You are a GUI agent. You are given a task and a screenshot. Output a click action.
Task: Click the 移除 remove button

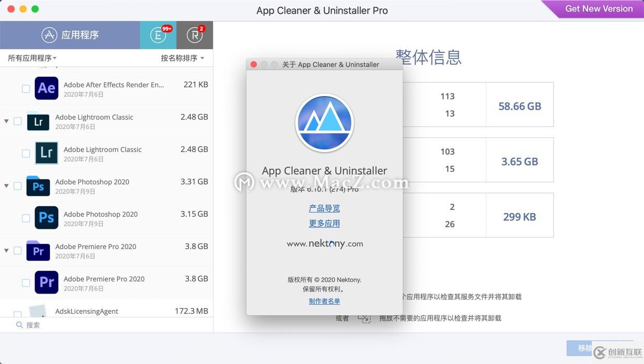585,348
